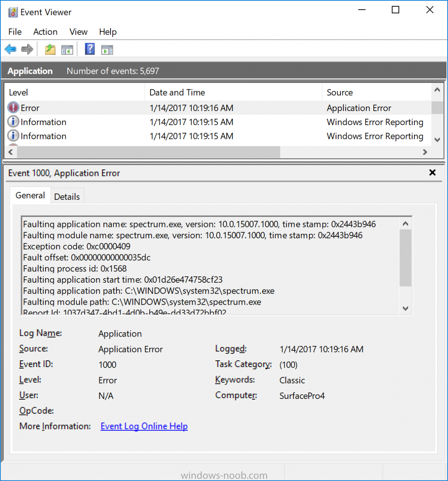The width and height of the screenshot is (448, 481).
Task: Click the Forward arrow toolbar icon
Action: point(27,49)
